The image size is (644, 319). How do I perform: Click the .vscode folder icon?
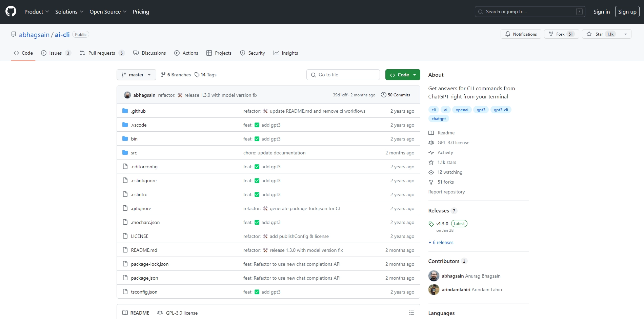pos(125,125)
